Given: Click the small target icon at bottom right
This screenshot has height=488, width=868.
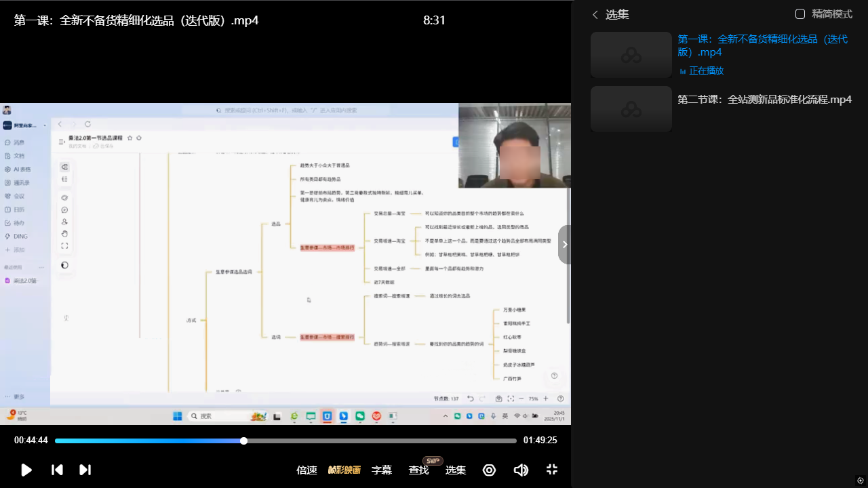Looking at the screenshot, I should click(860, 481).
